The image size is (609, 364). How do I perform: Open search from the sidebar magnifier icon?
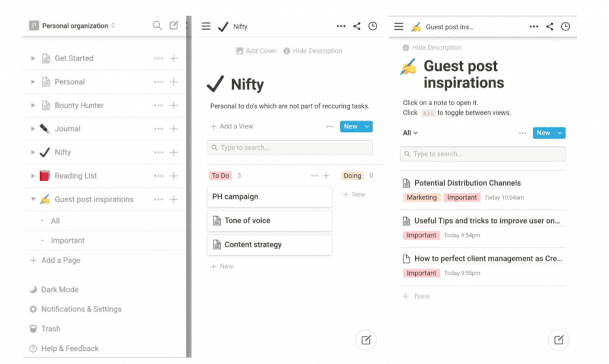point(157,26)
